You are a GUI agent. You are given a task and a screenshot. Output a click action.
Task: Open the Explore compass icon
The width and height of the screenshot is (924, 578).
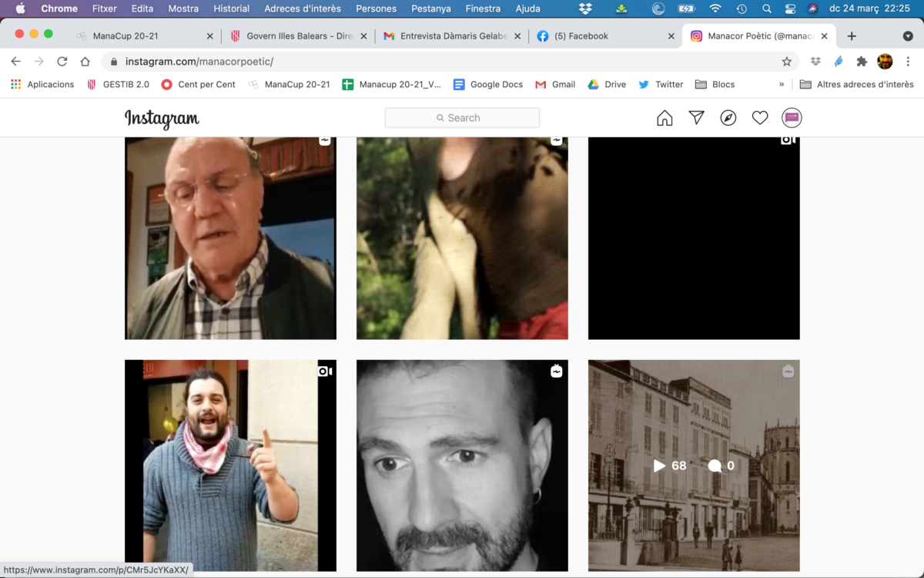coord(728,118)
